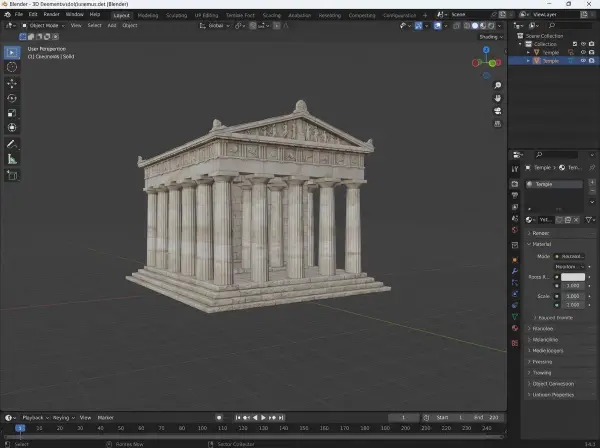Screen dimensions: 600x448
Task: Toggle eye visibility of the highlighted Temple row
Action: tap(583, 61)
